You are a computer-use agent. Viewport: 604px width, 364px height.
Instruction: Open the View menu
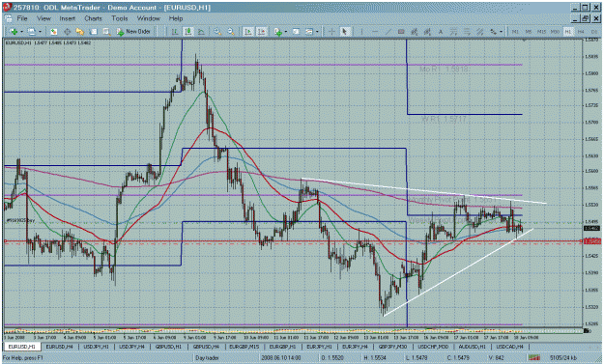(43, 18)
